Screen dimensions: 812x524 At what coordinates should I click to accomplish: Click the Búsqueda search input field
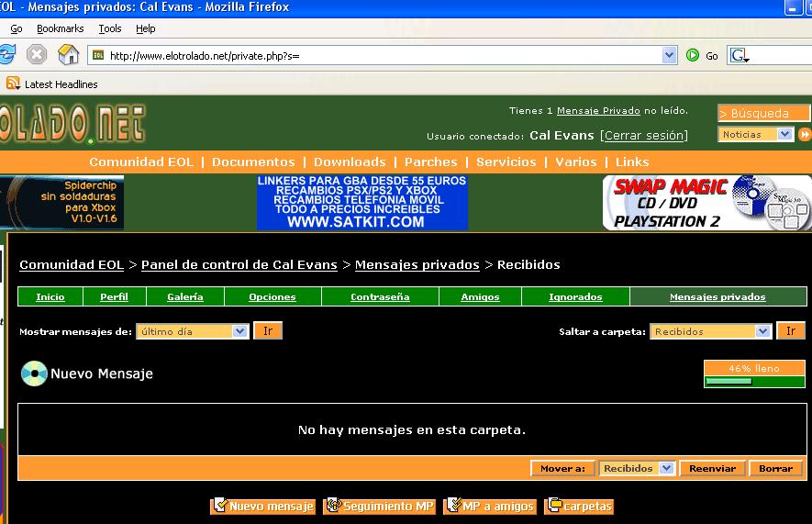coord(764,112)
